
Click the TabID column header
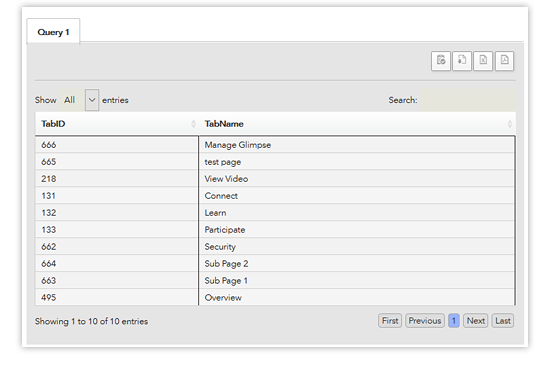pyautogui.click(x=117, y=124)
